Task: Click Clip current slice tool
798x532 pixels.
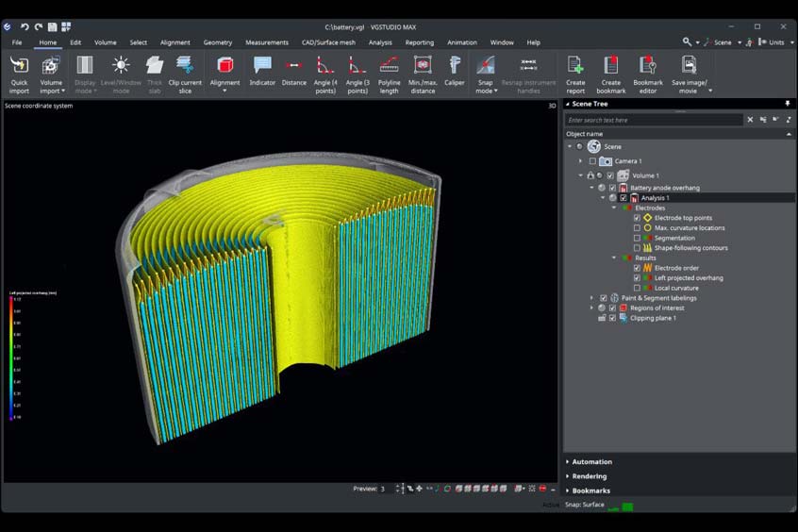Action: (185, 66)
